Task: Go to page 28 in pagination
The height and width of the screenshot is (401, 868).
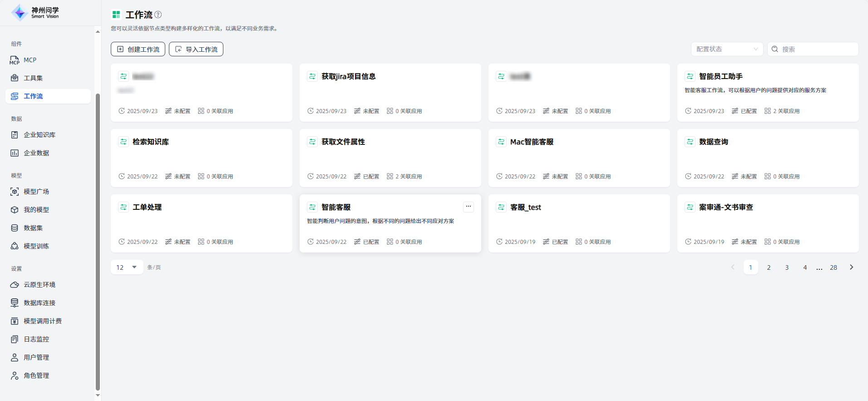Action: (833, 267)
